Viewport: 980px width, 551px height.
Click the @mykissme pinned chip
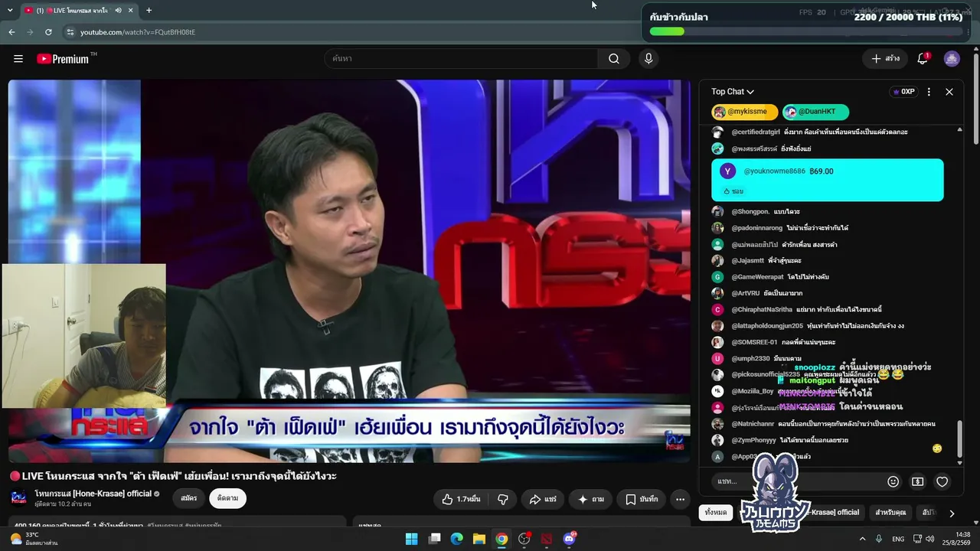(x=744, y=112)
